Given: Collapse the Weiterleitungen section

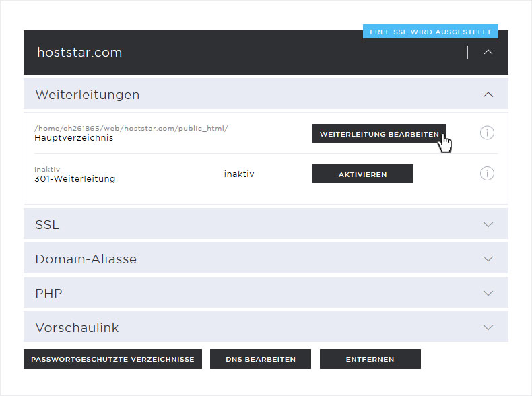Looking at the screenshot, I should [488, 94].
